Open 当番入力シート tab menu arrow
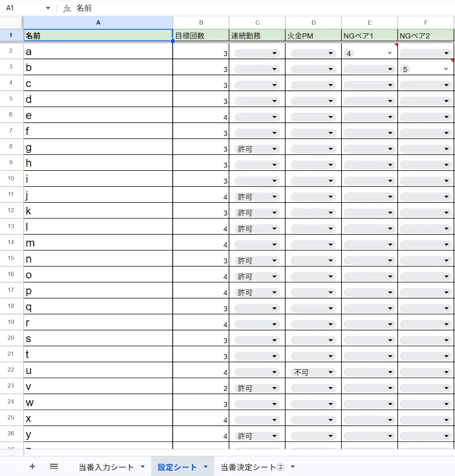The width and height of the screenshot is (455, 476). (x=142, y=467)
